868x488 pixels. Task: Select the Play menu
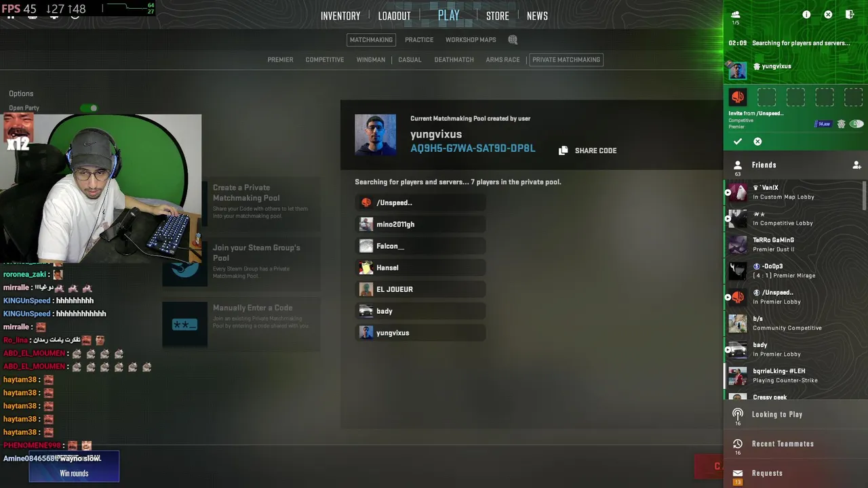coord(448,15)
